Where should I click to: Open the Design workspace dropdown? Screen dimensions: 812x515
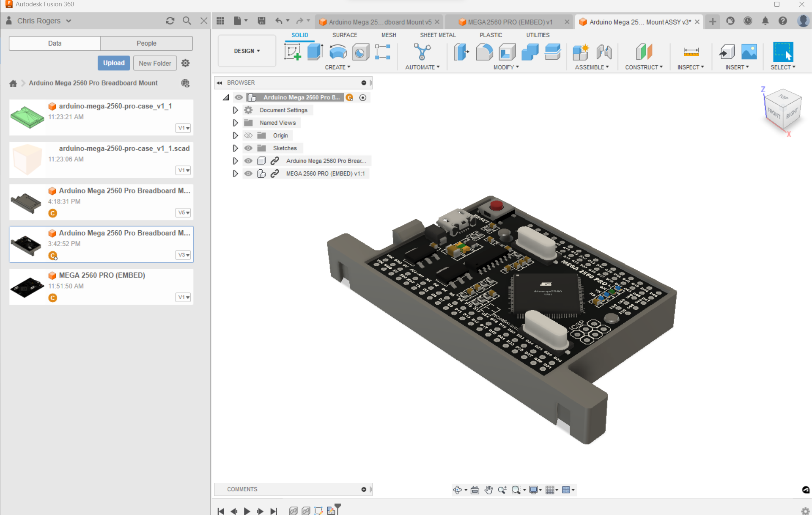[247, 51]
